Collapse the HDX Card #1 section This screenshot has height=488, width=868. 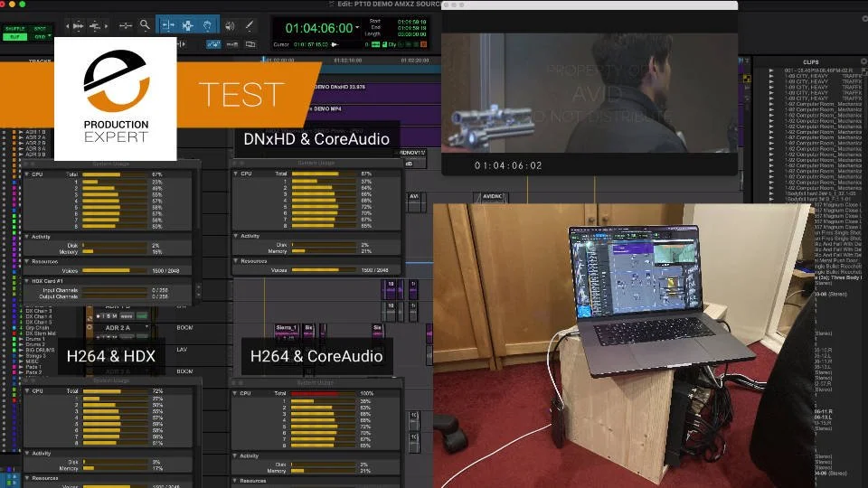coord(27,280)
